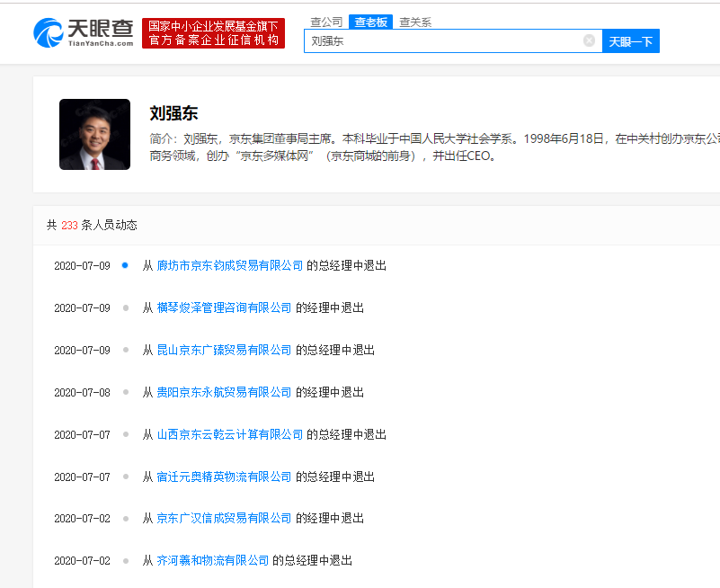The image size is (720, 588).
Task: Click the date 2020-07-07 beside 山西京东云乾
Action: pos(82,435)
